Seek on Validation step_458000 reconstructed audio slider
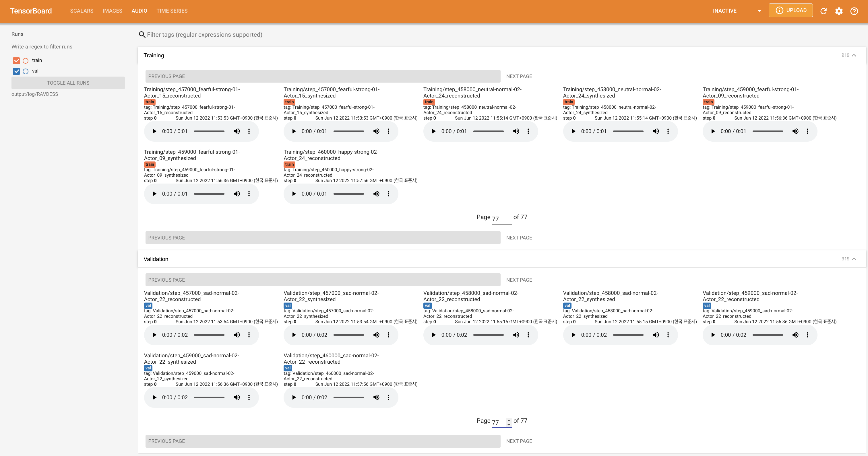 (x=488, y=335)
